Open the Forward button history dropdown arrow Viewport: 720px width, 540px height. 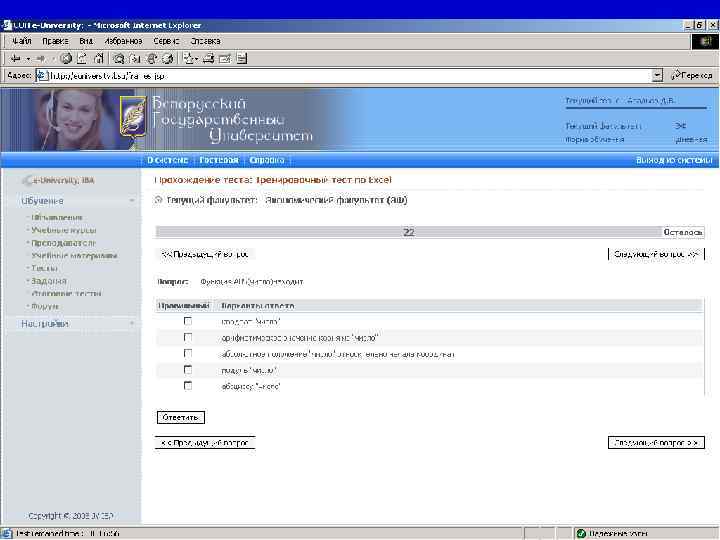tap(53, 59)
